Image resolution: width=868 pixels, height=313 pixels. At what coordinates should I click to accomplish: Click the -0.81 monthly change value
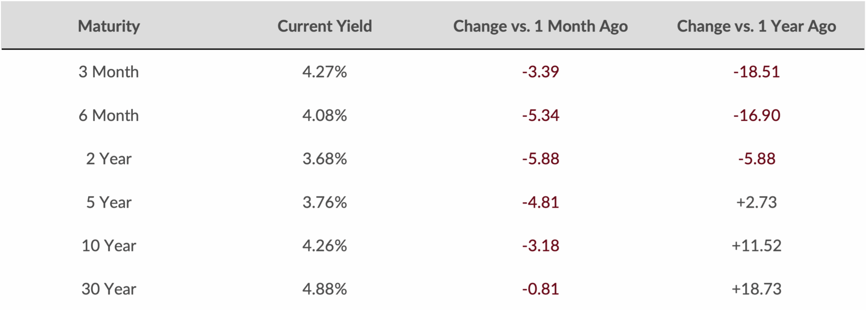[540, 289]
